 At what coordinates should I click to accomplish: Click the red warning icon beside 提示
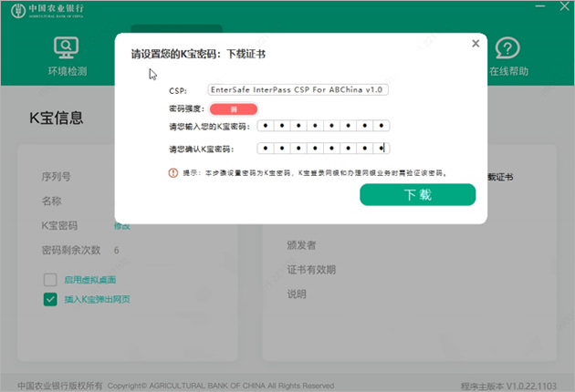172,172
